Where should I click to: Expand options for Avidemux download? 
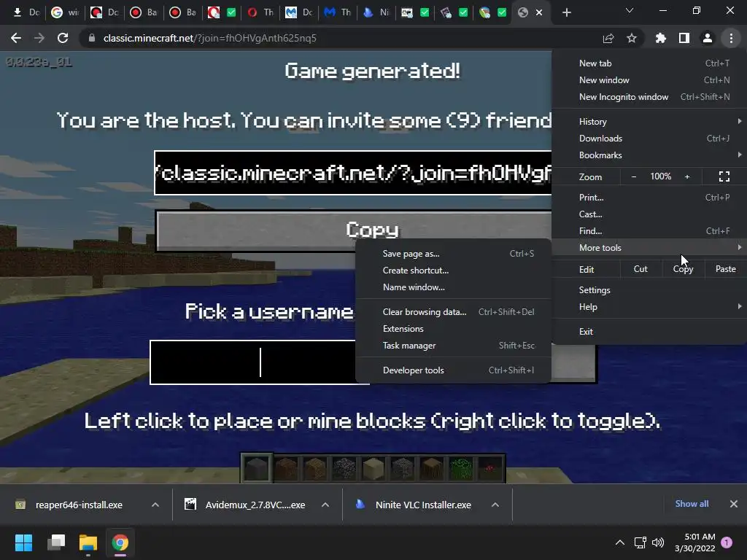(325, 505)
